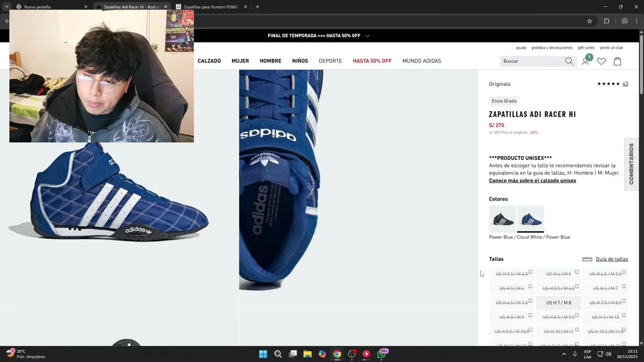Select size US H 5.5 / M 6.5
Screen dimensions: 644x362
point(558,289)
